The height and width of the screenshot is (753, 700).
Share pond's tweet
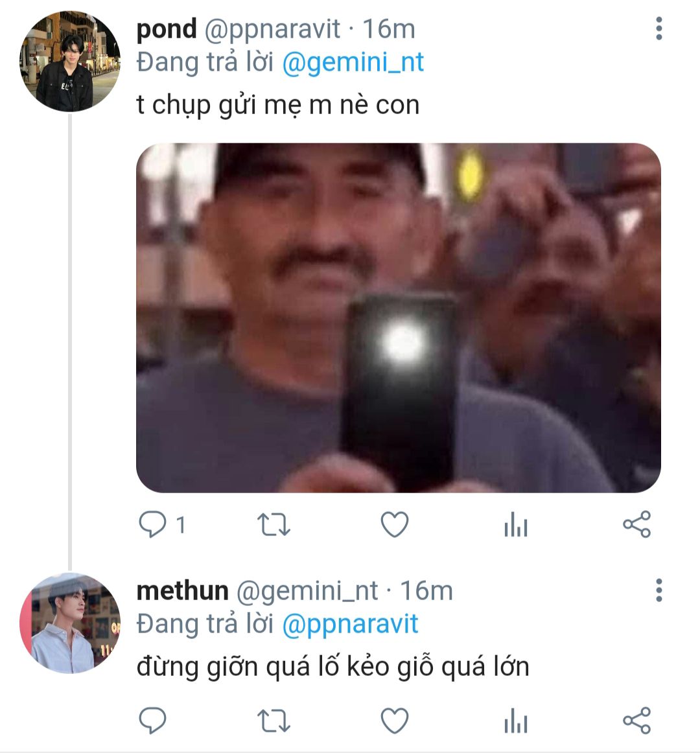[x=636, y=524]
